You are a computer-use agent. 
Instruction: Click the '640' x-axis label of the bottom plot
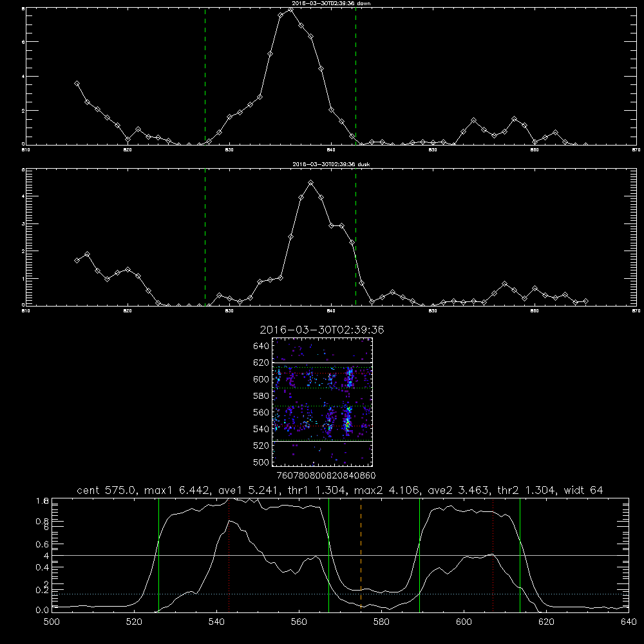pyautogui.click(x=629, y=622)
